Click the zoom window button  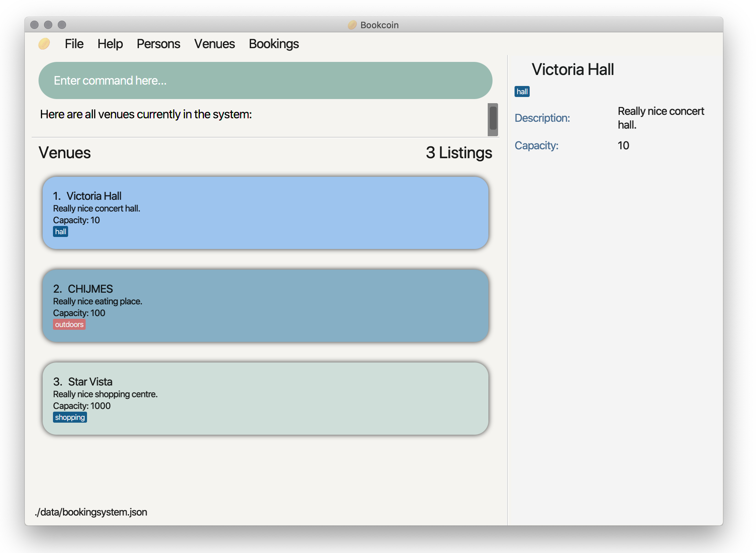[x=62, y=25]
